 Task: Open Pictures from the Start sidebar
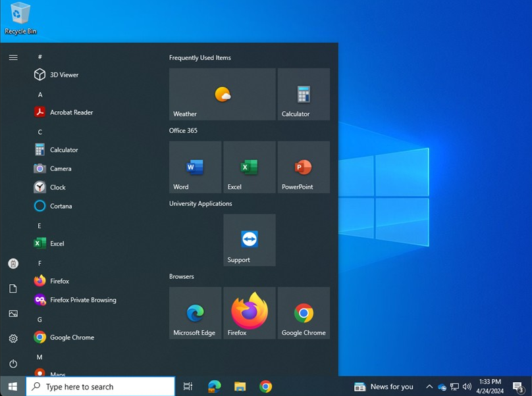(x=13, y=314)
